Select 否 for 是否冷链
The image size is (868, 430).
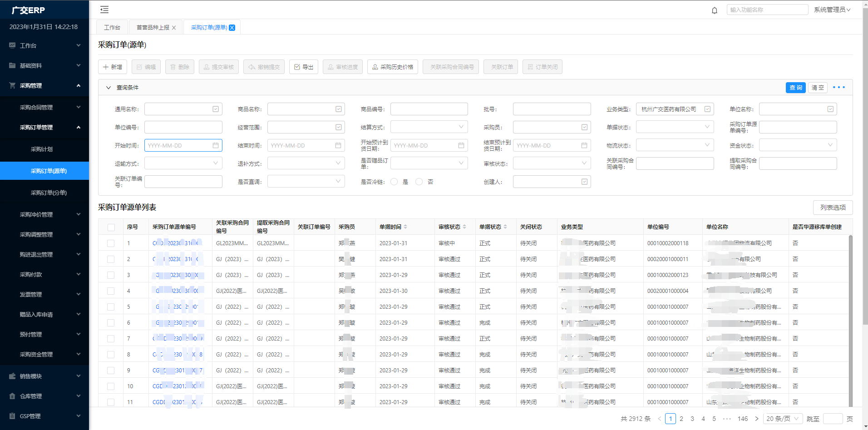coord(419,182)
